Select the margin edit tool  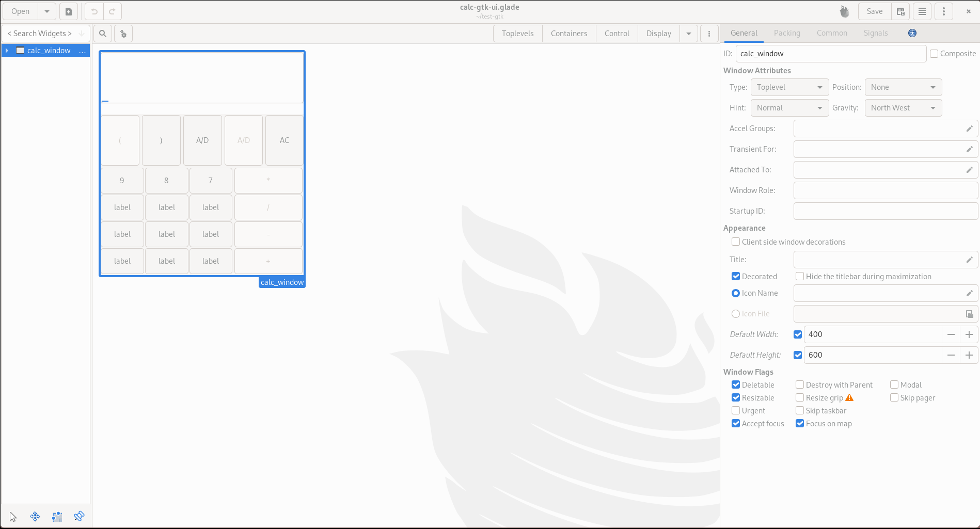[57, 517]
